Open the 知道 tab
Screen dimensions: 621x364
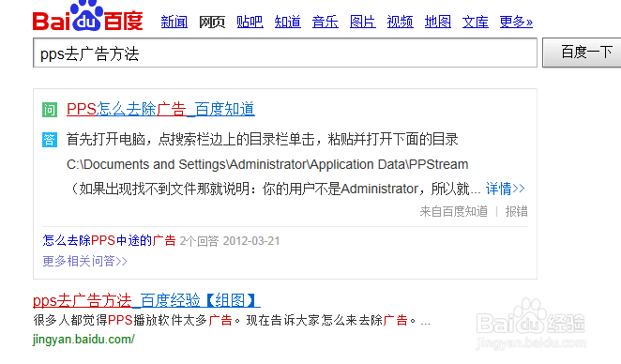click(288, 22)
